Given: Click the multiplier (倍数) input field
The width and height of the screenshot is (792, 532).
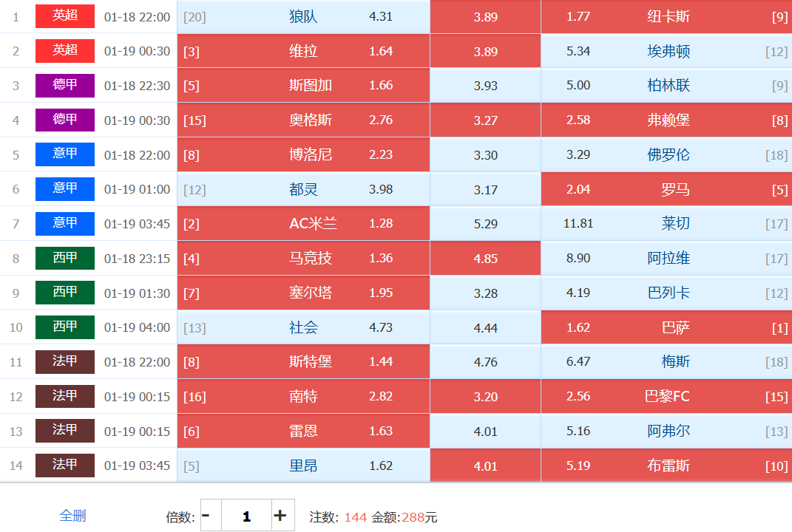Looking at the screenshot, I should tap(246, 516).
